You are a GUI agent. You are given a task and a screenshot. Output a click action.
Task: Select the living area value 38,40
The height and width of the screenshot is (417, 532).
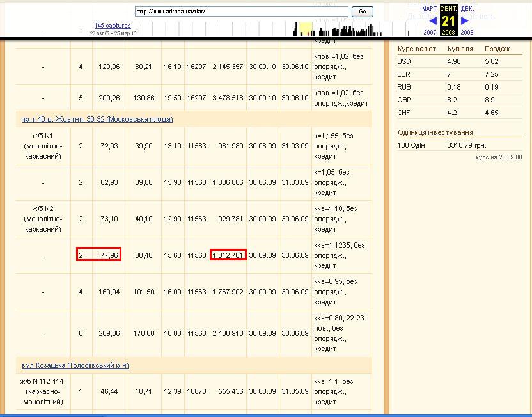coord(144,255)
